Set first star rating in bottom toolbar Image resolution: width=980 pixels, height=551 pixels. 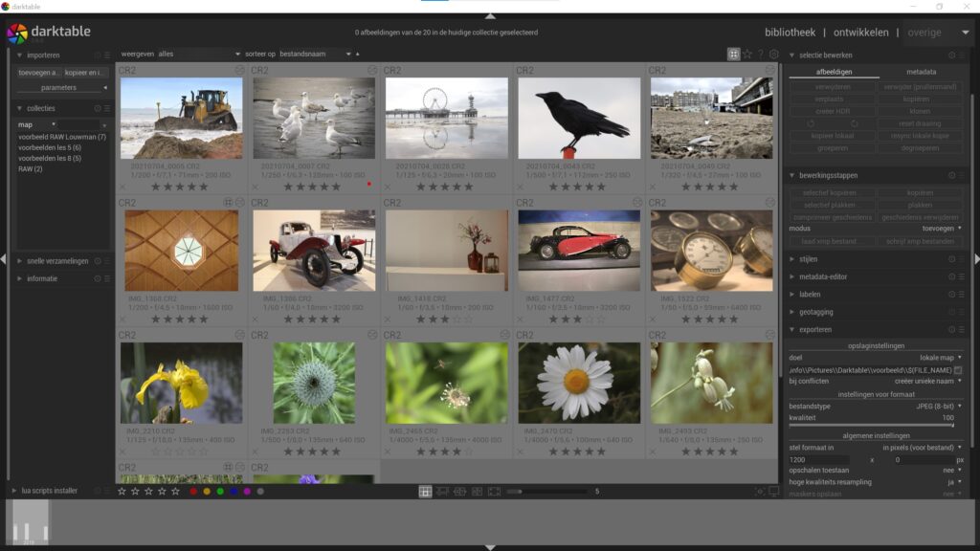coord(122,492)
